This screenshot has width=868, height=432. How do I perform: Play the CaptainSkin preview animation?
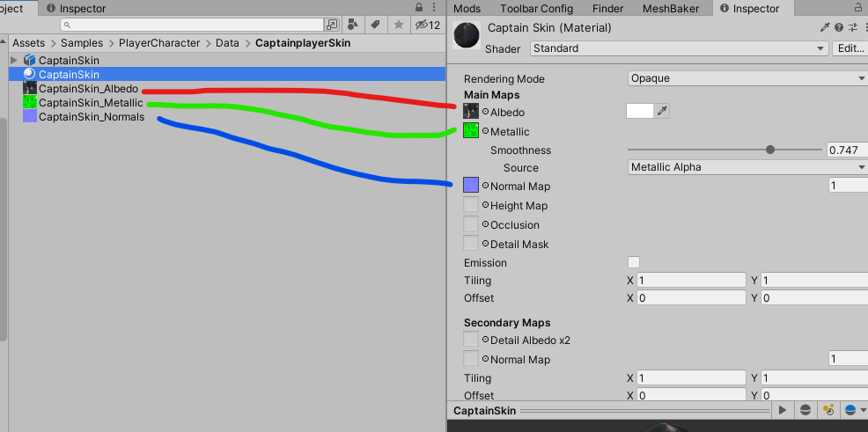point(783,410)
